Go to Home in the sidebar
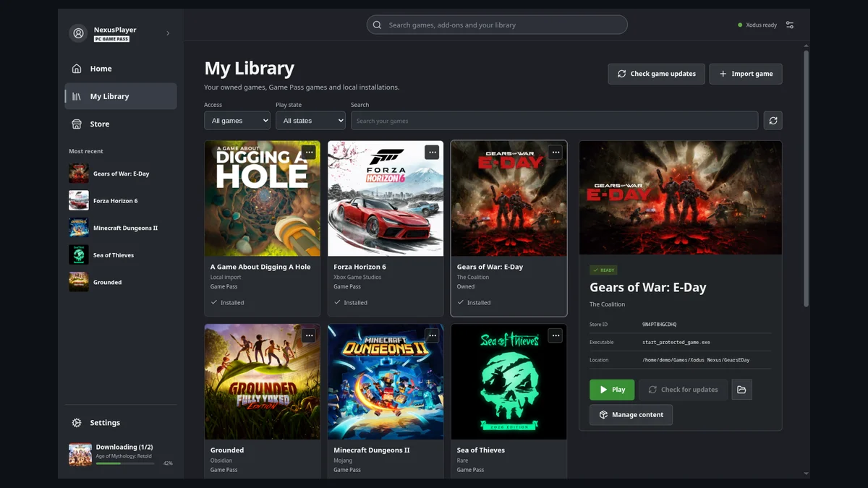Image resolution: width=868 pixels, height=488 pixels. point(121,69)
